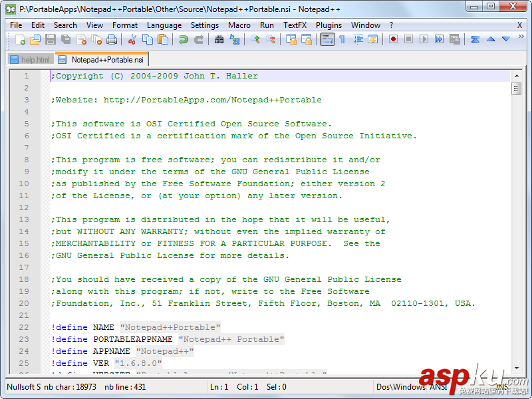Click the Synchronize vertical scrolling icon
The image size is (532, 399).
click(x=291, y=39)
